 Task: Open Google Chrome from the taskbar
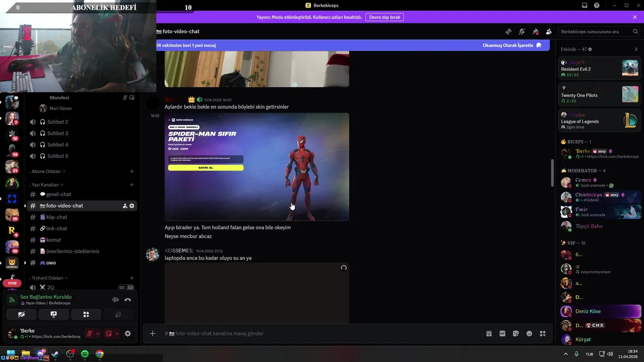coord(100,354)
